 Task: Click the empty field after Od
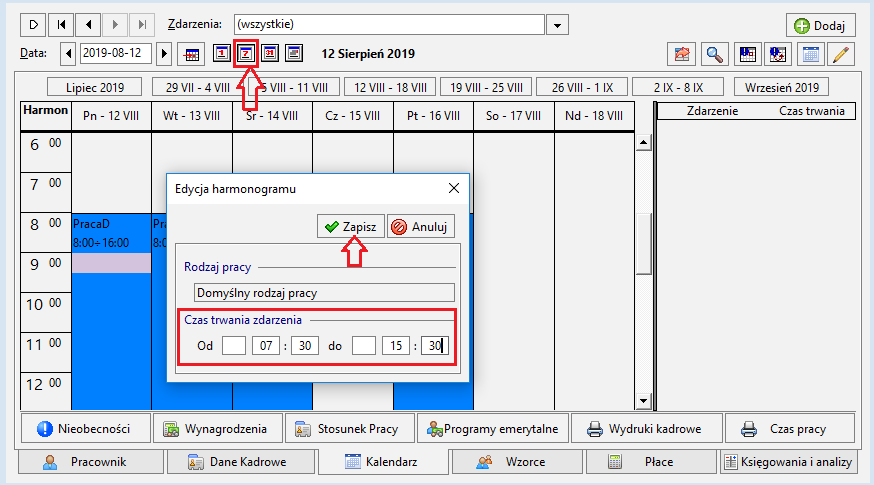tap(234, 346)
